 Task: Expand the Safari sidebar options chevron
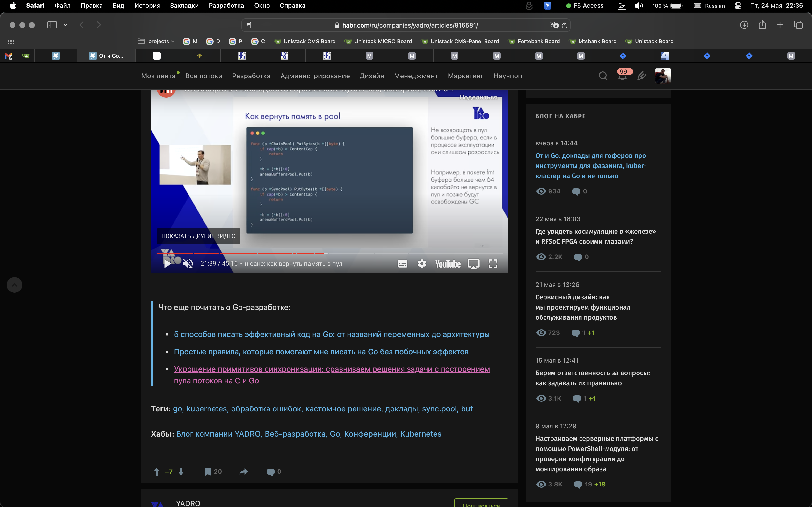(x=65, y=25)
